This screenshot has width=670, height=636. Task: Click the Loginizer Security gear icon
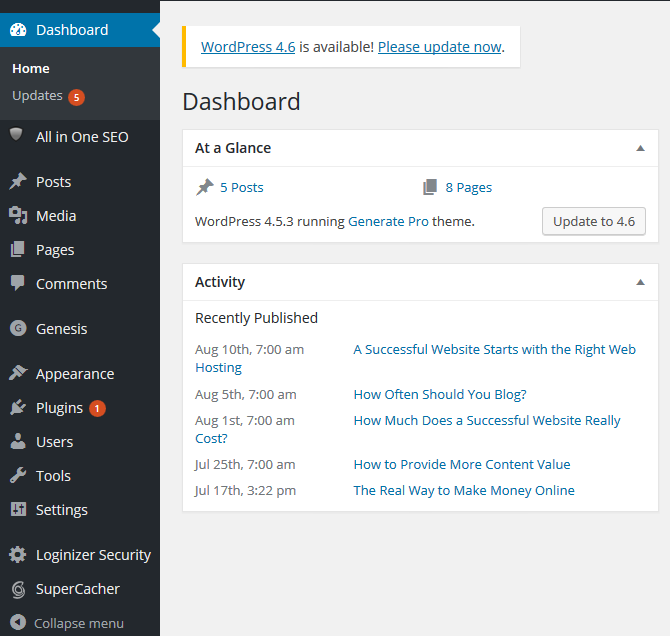(18, 554)
